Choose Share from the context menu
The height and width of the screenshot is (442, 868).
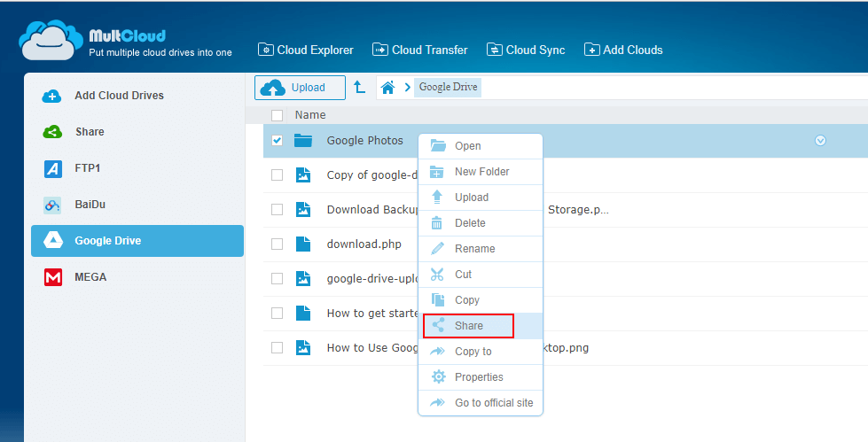(468, 326)
